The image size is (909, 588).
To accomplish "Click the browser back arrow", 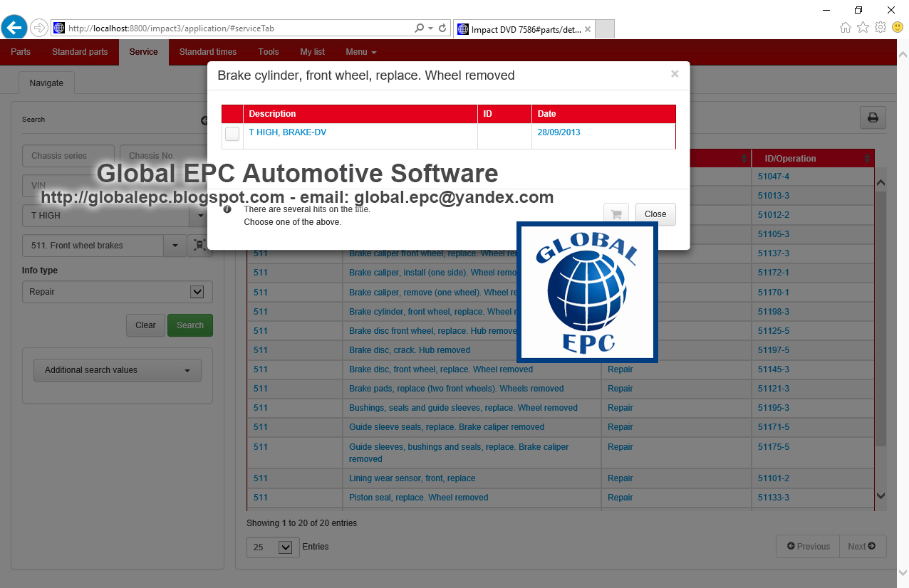I will (x=14, y=27).
